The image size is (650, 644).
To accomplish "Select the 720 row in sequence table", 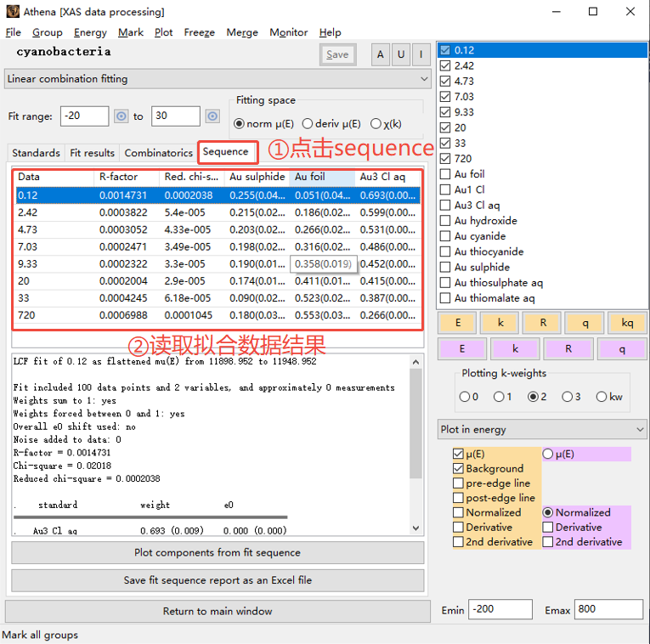I will tap(218, 315).
